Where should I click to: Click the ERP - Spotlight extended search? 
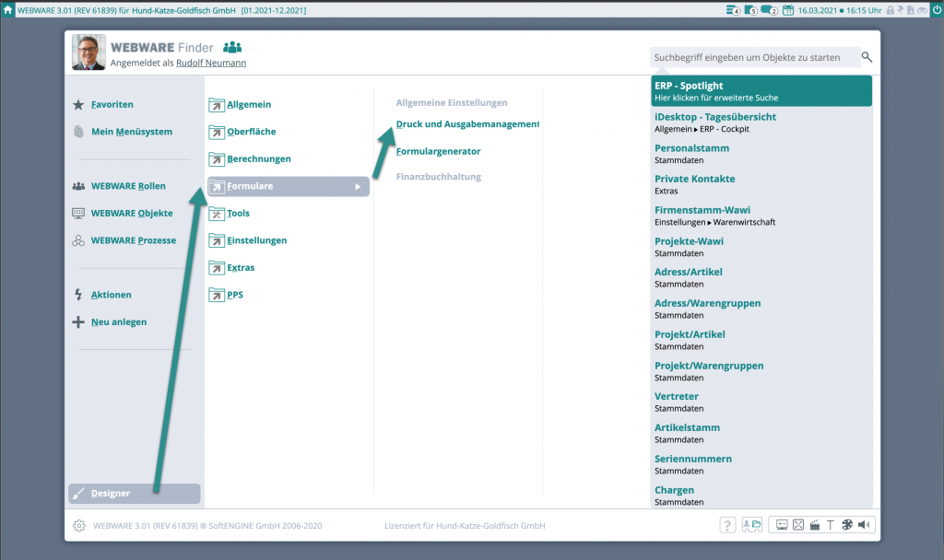tap(761, 91)
